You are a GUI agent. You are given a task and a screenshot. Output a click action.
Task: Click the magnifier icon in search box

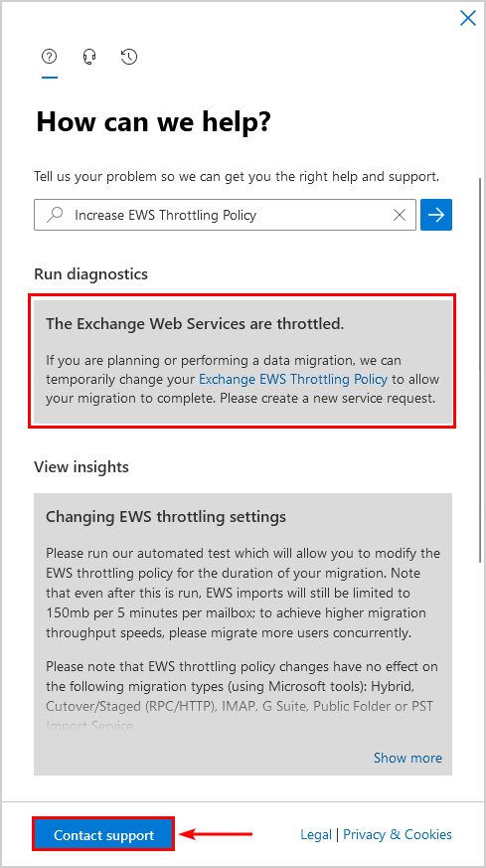click(55, 215)
